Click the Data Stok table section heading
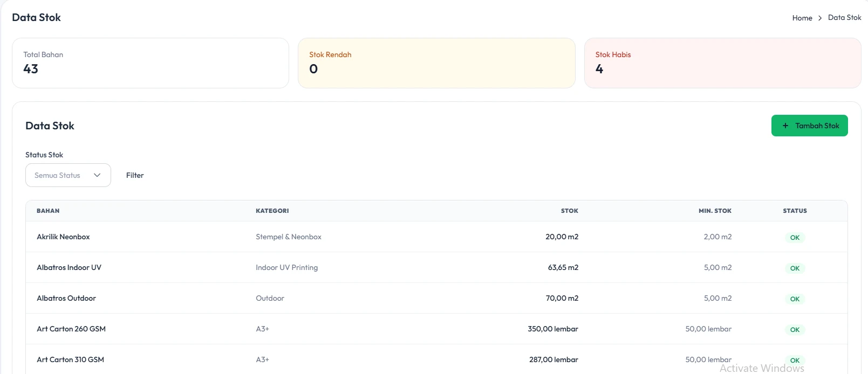 point(50,126)
